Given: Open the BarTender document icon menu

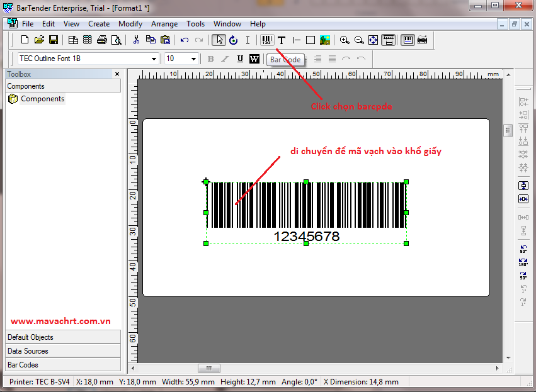Looking at the screenshot, I should pyautogui.click(x=13, y=23).
